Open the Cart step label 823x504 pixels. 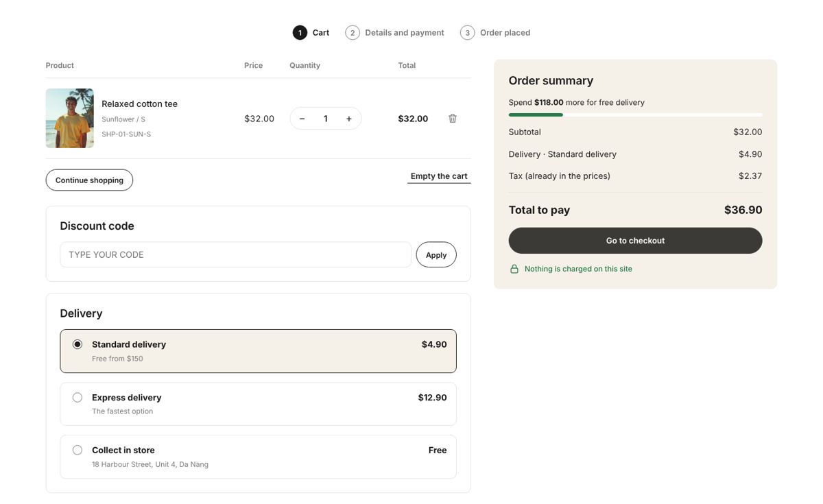click(321, 33)
